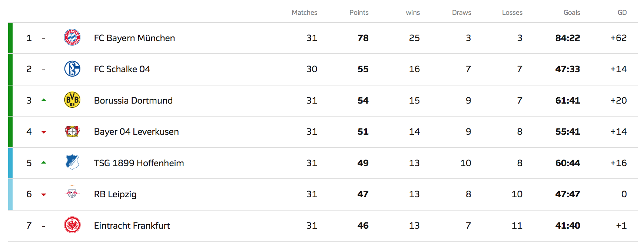Click the blue position bar beside Hoffenheim
The image size is (644, 242).
click(x=10, y=163)
